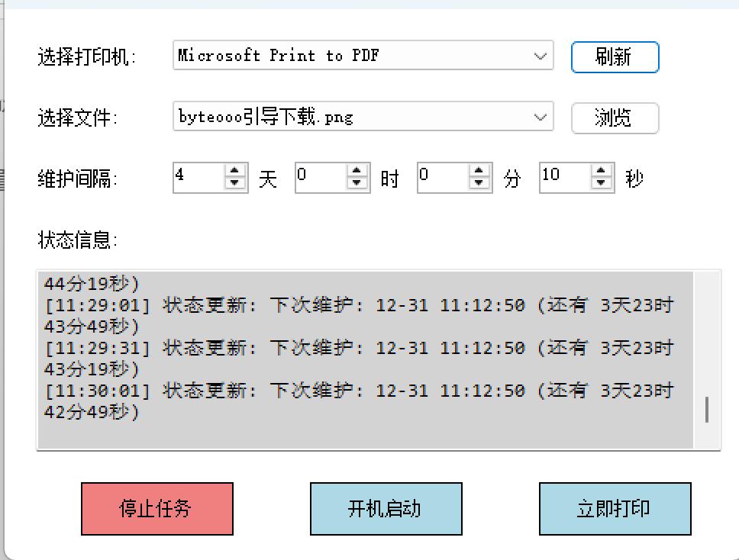
Task: Click the 刷新 (Refresh) button
Action: (x=615, y=56)
